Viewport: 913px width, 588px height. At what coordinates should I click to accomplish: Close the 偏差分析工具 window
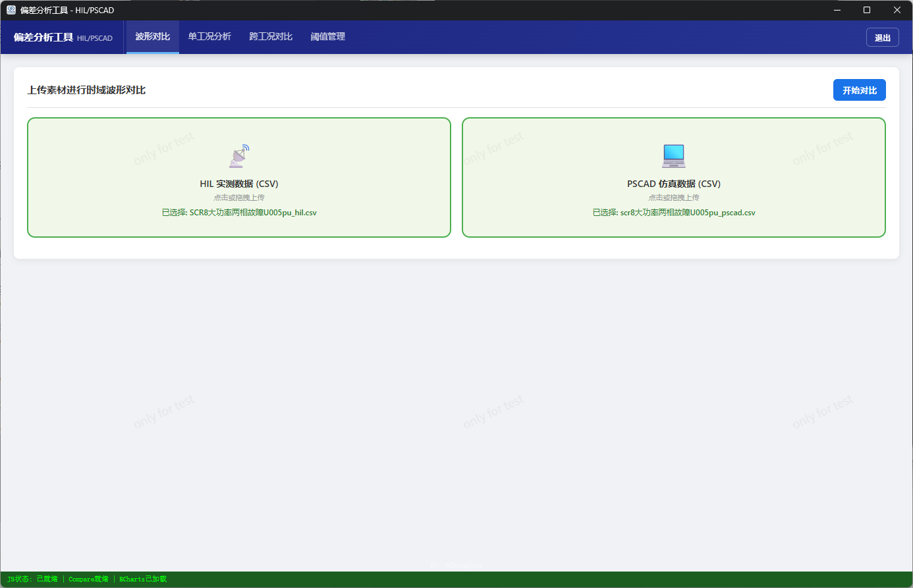pos(897,10)
